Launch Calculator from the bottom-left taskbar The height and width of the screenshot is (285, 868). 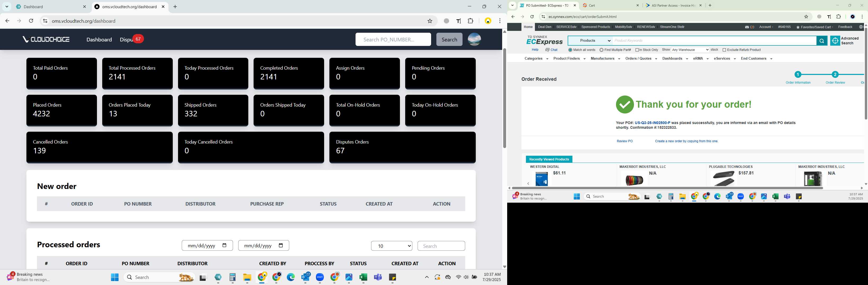[232, 277]
